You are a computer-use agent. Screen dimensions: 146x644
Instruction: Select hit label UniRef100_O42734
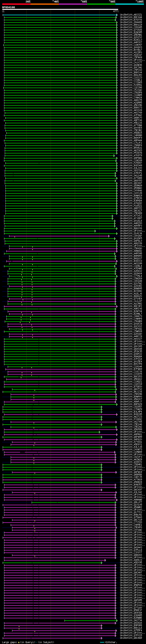coord(131,620)
